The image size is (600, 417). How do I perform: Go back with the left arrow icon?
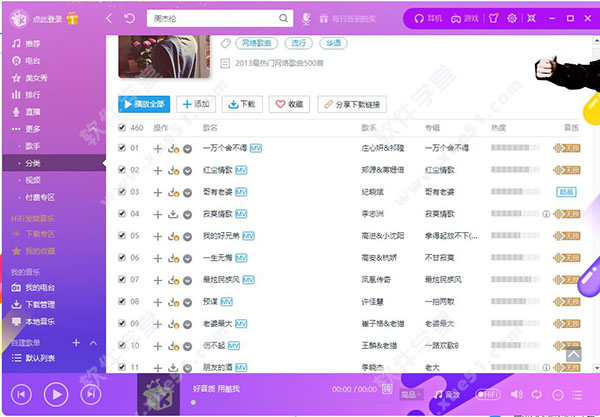(109, 18)
